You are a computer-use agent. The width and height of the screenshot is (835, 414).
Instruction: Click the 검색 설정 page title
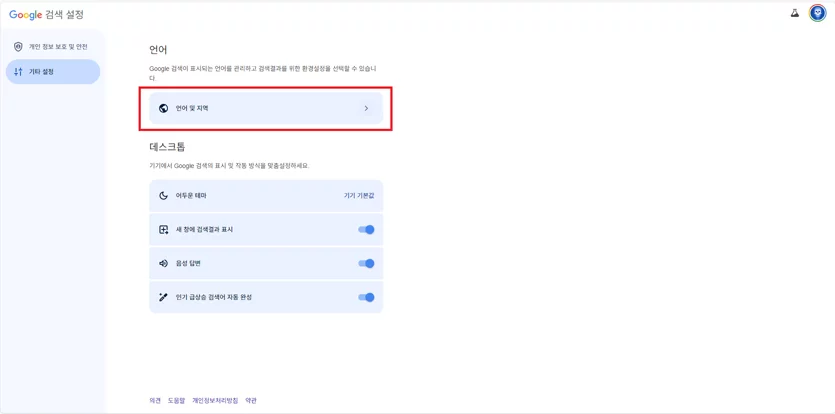[x=64, y=15]
